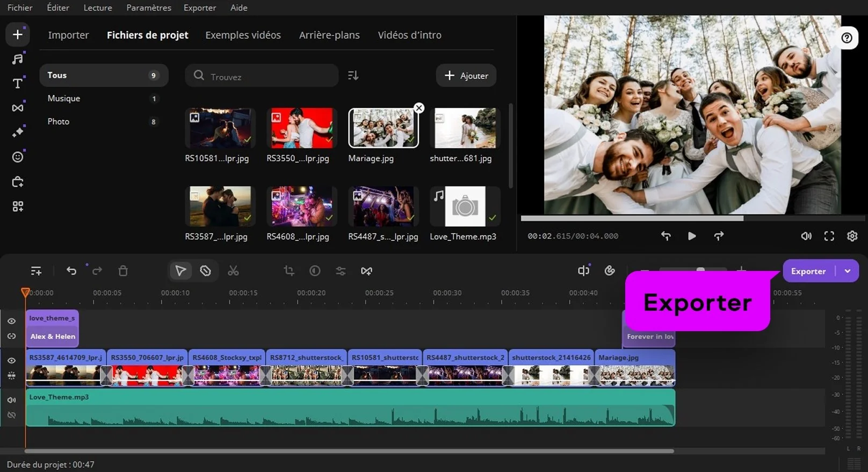Viewport: 868px width, 472px height.
Task: Open the audio music library icon
Action: [x=18, y=59]
